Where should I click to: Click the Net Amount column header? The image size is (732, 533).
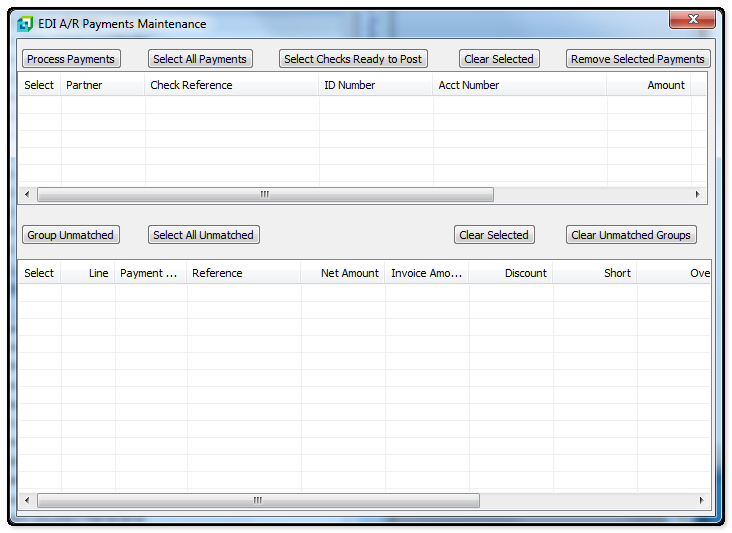[343, 273]
